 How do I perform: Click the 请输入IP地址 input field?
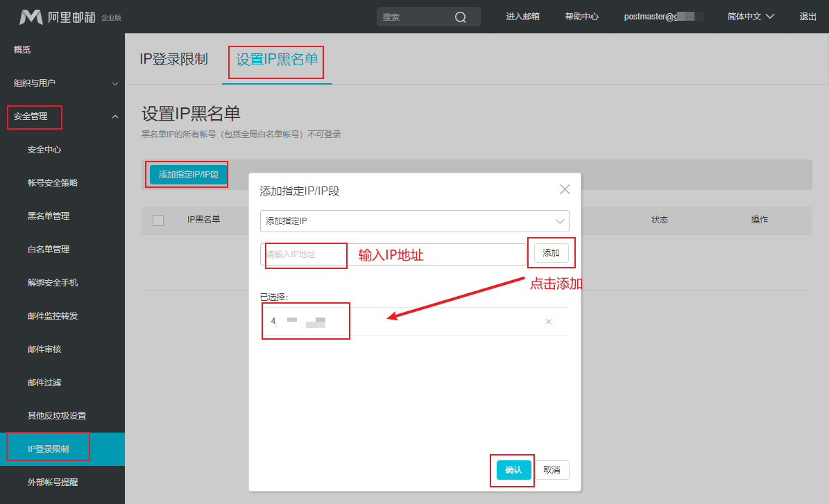click(305, 255)
